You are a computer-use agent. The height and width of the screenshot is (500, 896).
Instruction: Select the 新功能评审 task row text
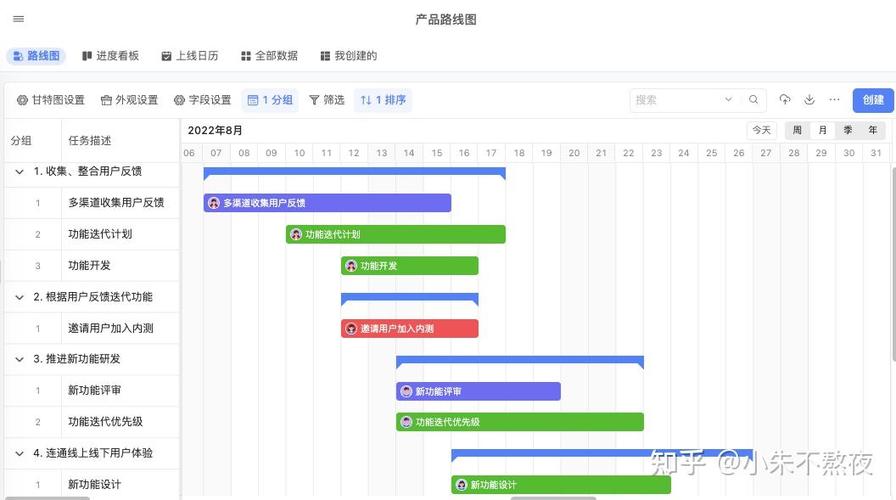94,390
